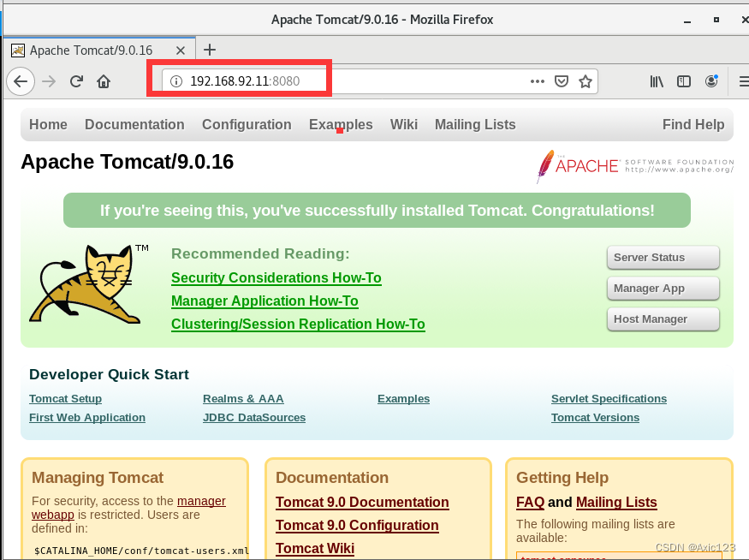This screenshot has height=560, width=749.
Task: Open the Firefox account icon
Action: coord(711,81)
